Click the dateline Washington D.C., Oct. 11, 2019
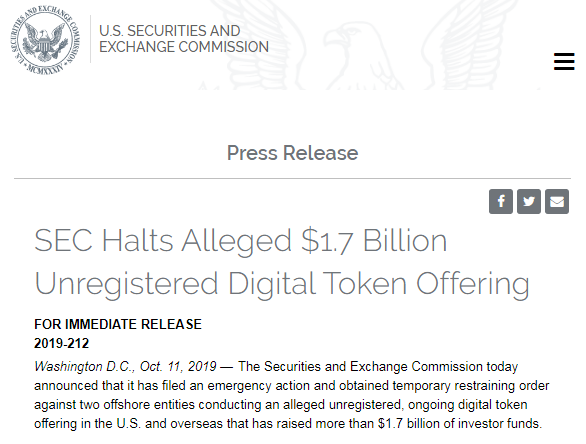This screenshot has height=444, width=586. click(125, 366)
